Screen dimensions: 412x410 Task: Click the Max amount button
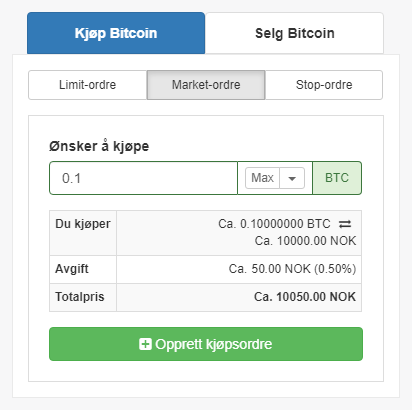click(263, 178)
